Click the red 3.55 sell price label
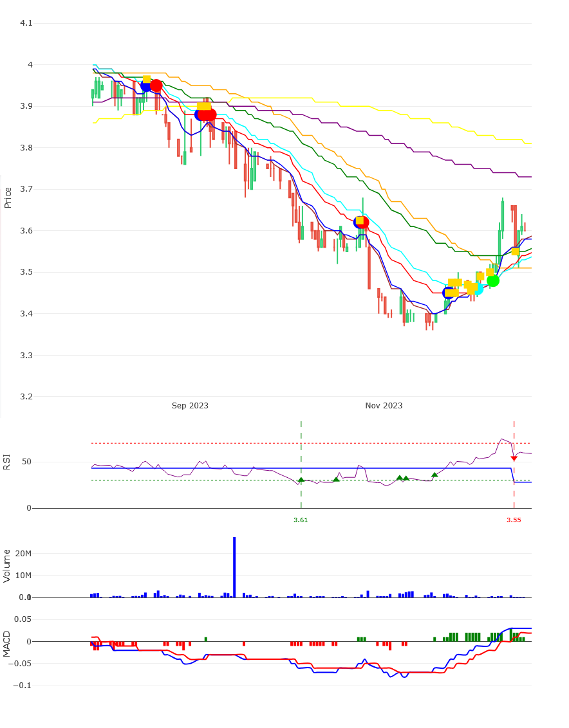Screen dimensions: 569x728 click(514, 520)
